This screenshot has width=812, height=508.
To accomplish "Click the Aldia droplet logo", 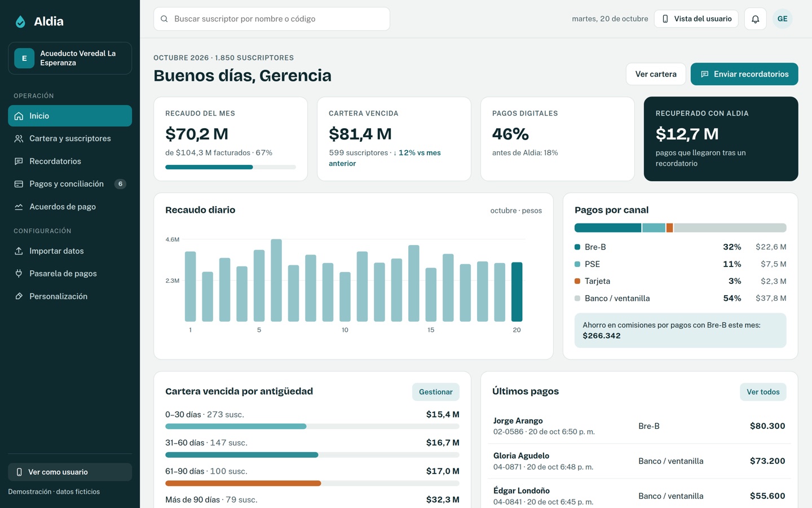I will point(20,21).
